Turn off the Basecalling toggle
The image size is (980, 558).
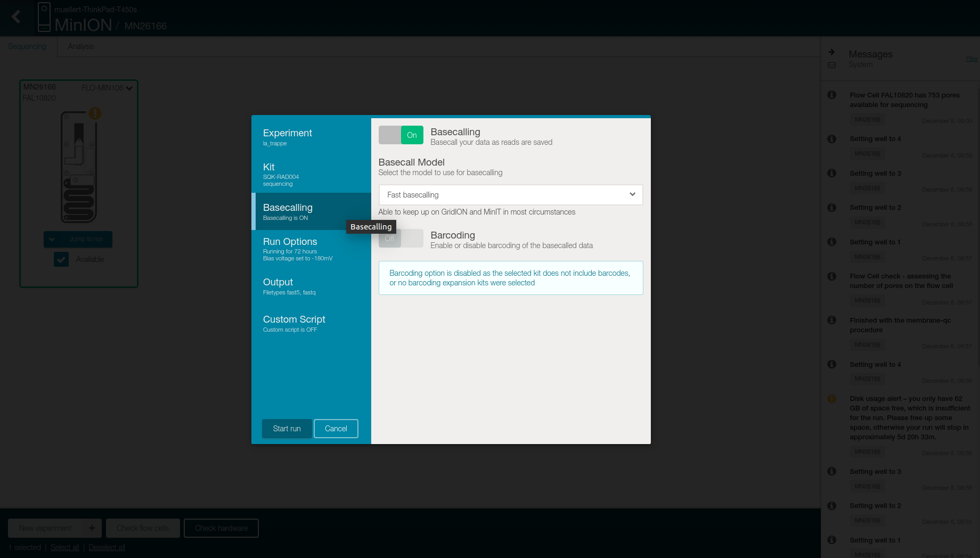[x=401, y=135]
